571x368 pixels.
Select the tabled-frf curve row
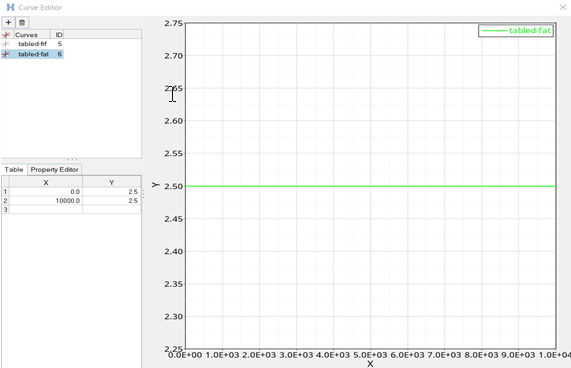coord(32,44)
